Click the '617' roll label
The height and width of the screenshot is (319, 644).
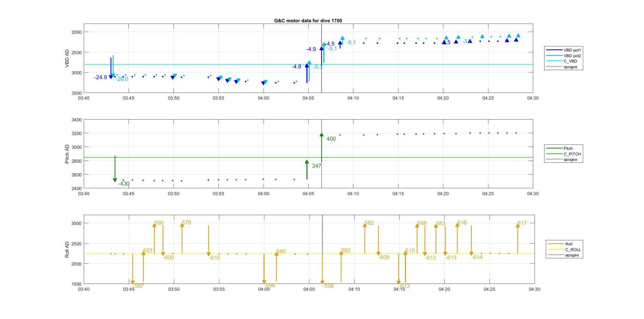tap(522, 223)
